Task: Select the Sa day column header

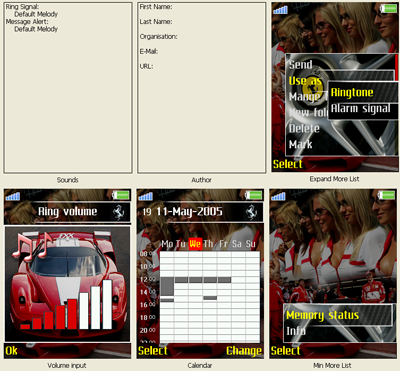Action: point(237,244)
